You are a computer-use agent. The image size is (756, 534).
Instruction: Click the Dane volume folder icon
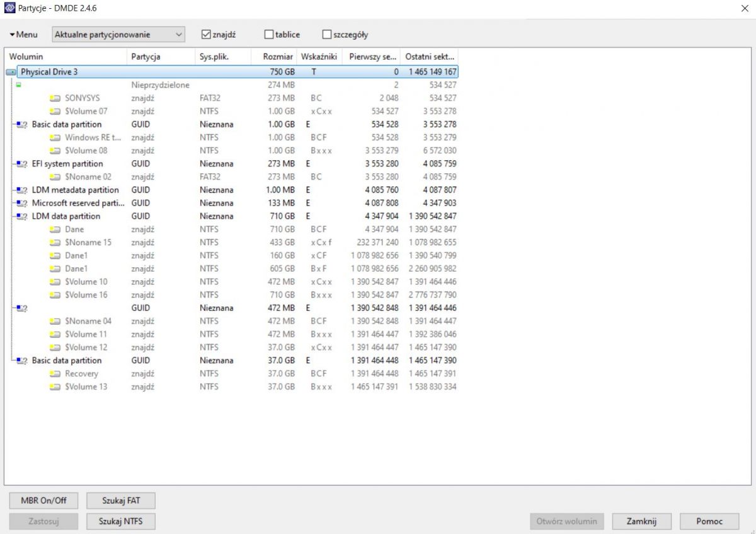click(55, 229)
